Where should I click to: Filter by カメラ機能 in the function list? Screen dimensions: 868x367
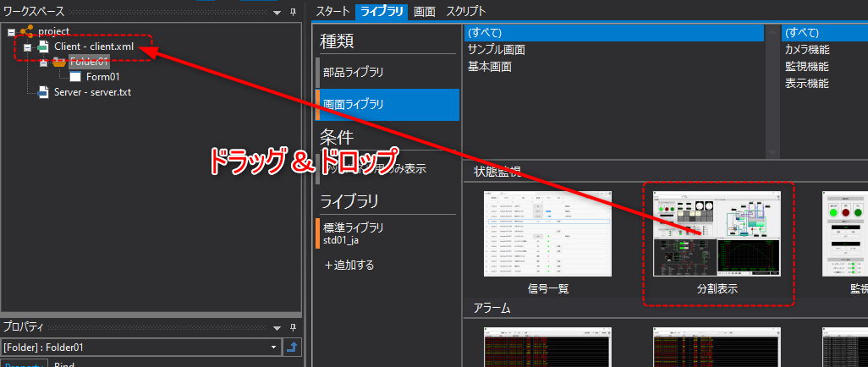click(806, 49)
